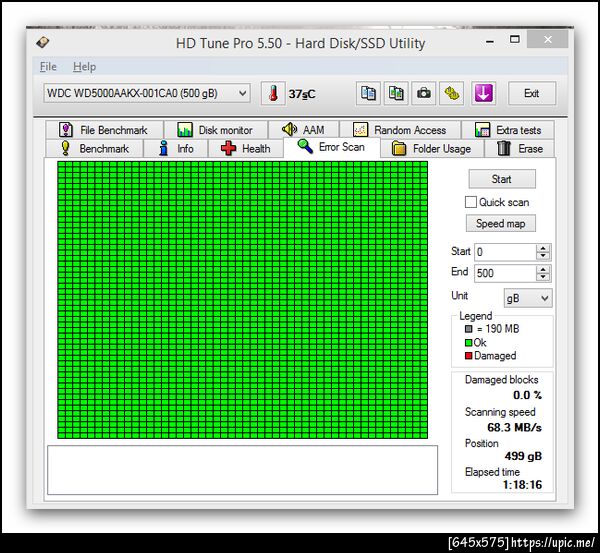Open the Help menu
This screenshot has height=553, width=600.
coord(85,67)
